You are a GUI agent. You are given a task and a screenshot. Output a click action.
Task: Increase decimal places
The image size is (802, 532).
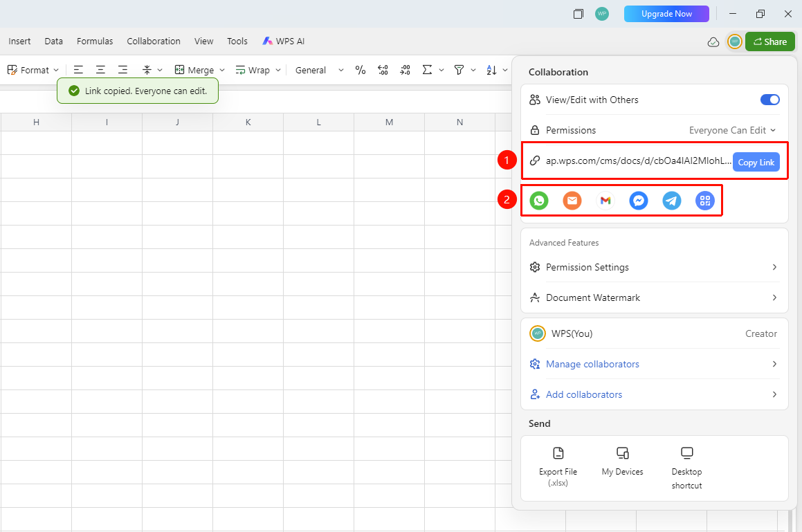pyautogui.click(x=383, y=70)
